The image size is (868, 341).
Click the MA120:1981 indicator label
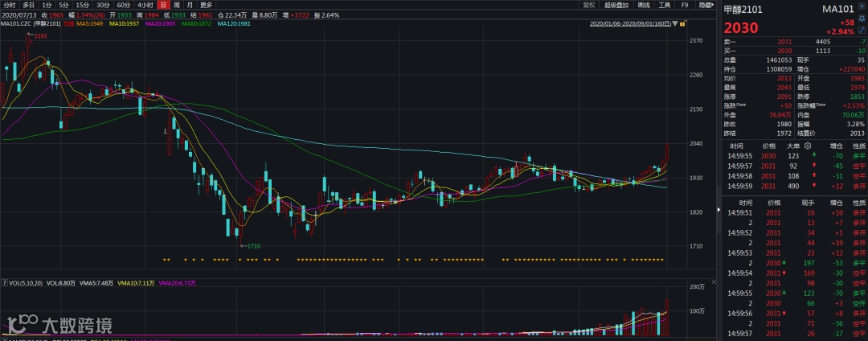[235, 24]
